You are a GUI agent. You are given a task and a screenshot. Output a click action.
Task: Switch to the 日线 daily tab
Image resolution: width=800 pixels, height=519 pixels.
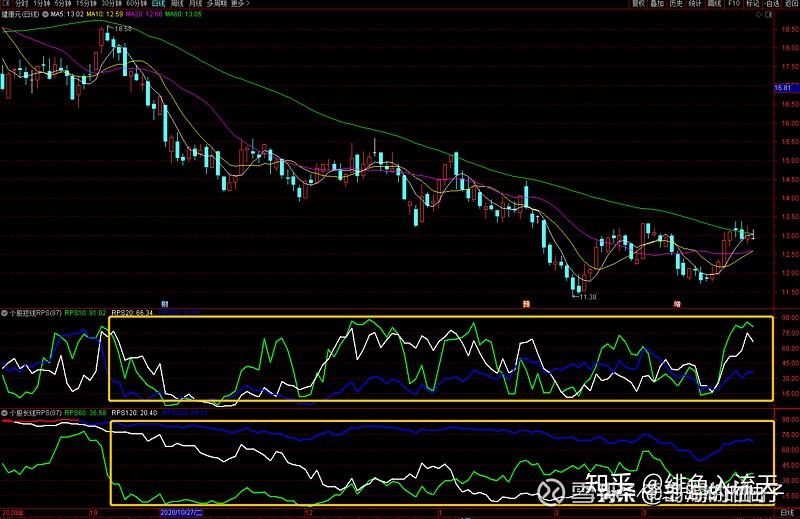pyautogui.click(x=158, y=3)
